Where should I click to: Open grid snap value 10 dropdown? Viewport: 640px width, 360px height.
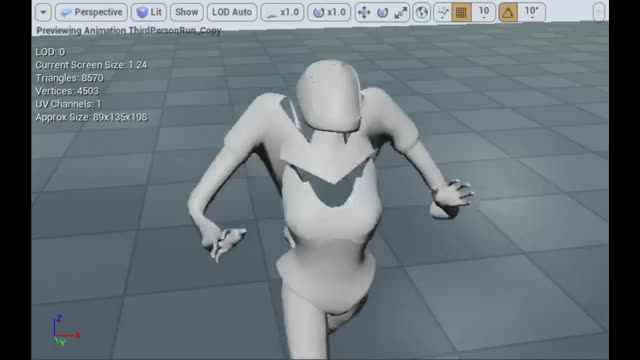483,13
